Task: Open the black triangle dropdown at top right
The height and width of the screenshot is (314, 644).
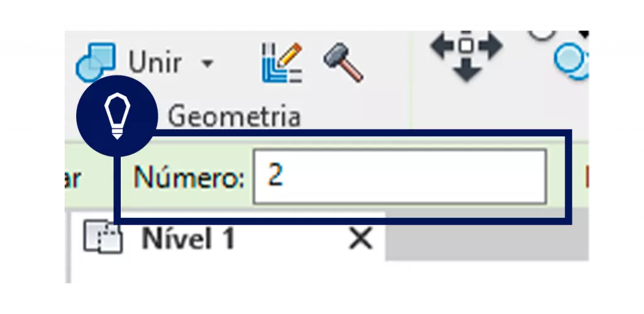Action: coord(584,35)
